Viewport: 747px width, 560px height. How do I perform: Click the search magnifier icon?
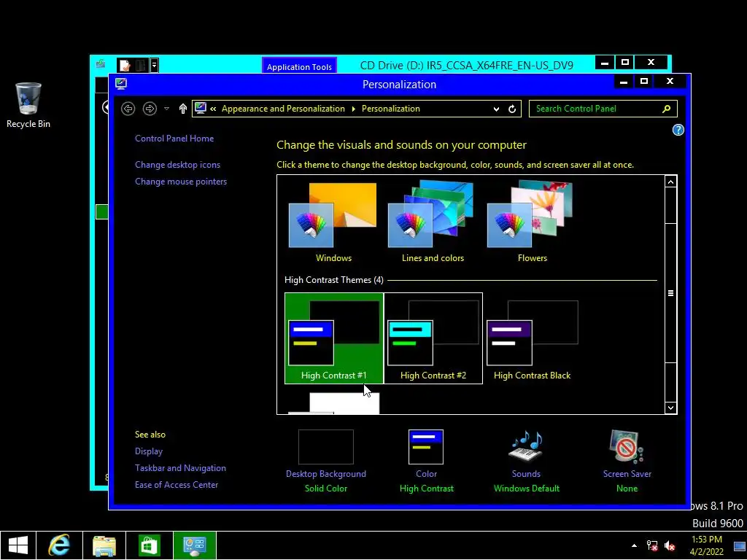[667, 109]
